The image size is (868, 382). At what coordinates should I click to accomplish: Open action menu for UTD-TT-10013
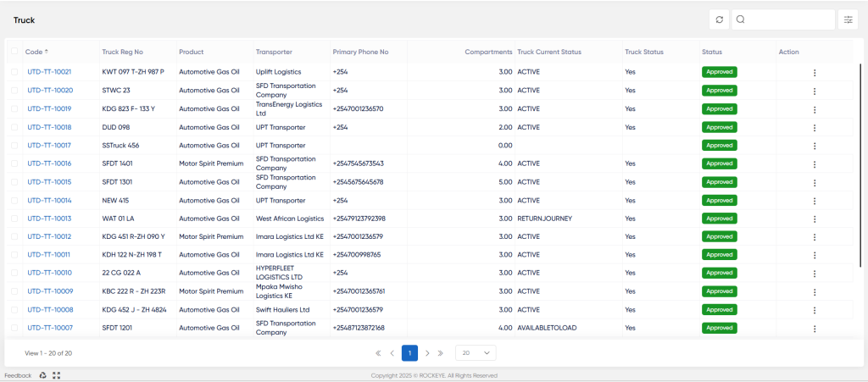pos(815,219)
